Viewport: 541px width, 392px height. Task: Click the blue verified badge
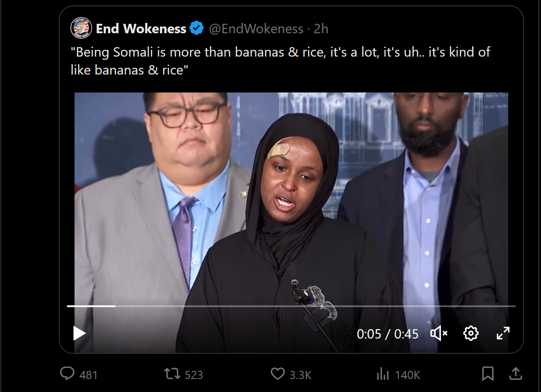pos(197,29)
